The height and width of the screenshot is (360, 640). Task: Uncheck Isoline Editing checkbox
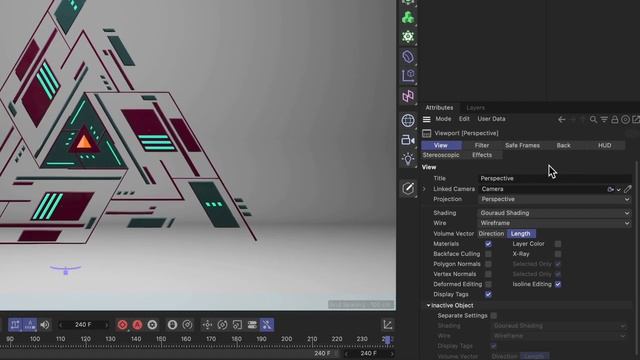click(558, 284)
